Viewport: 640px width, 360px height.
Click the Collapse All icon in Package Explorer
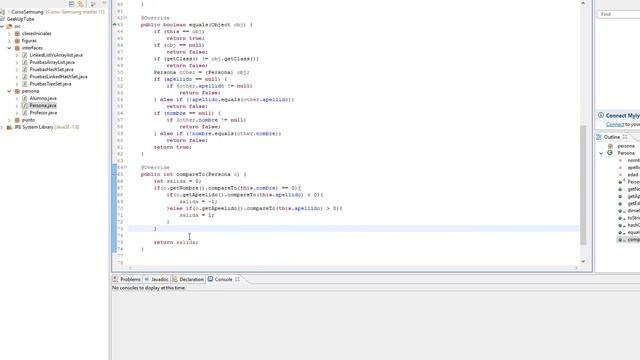tap(71, 4)
